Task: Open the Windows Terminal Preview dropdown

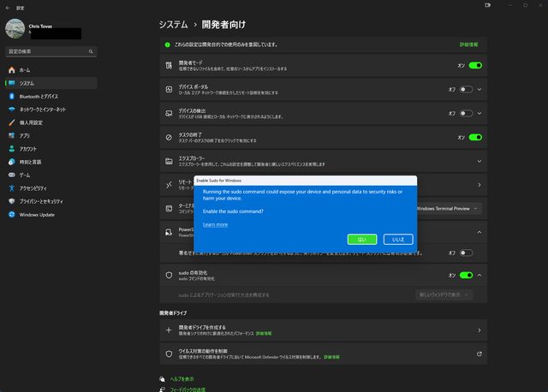Action: tap(447, 208)
